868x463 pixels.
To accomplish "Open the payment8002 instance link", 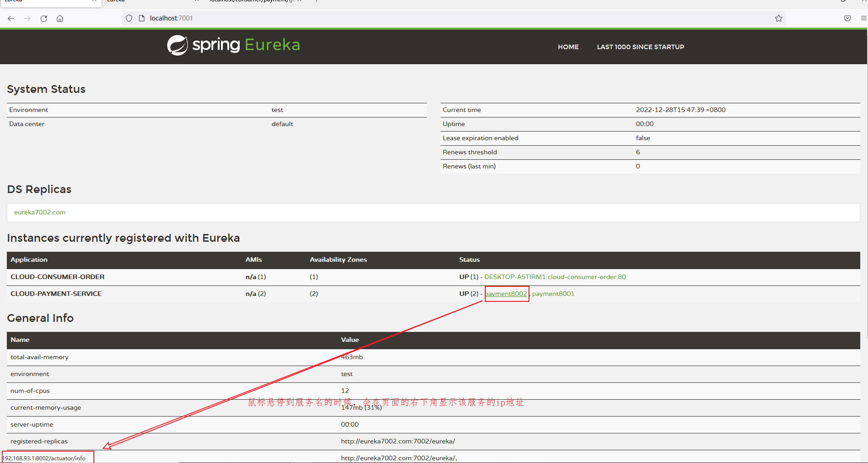I will (x=506, y=294).
